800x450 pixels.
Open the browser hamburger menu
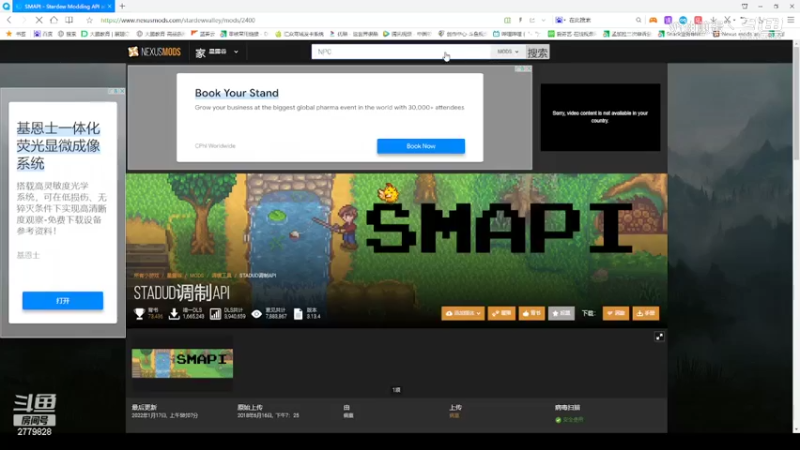coord(791,20)
